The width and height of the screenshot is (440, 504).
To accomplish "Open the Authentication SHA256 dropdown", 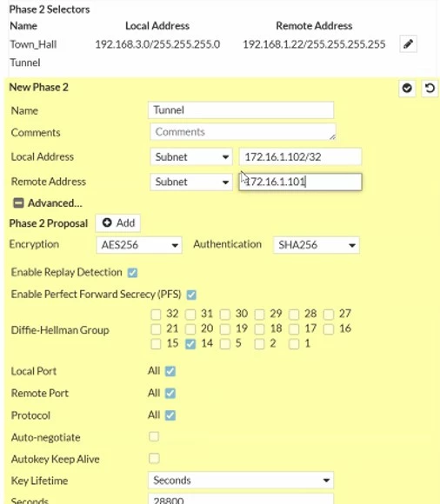I will (317, 245).
